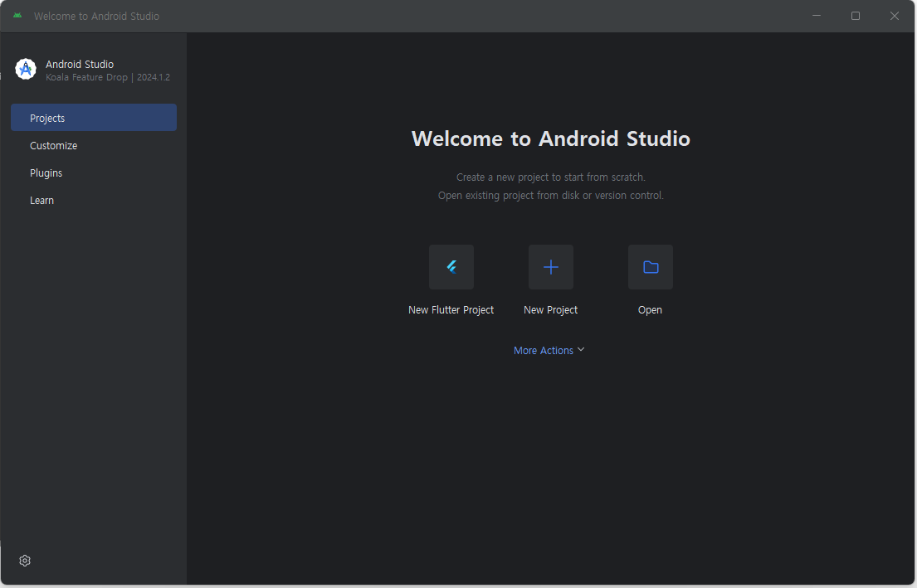Click the New Project label
917x588 pixels.
[x=550, y=310]
